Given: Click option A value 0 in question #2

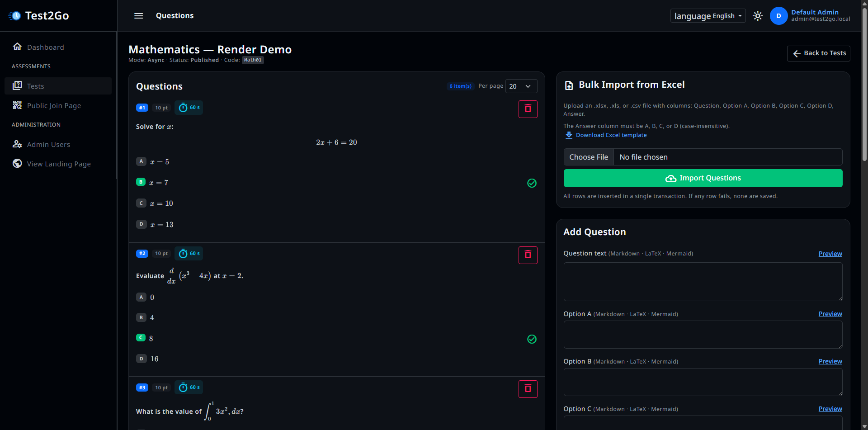Looking at the screenshot, I should click(152, 298).
